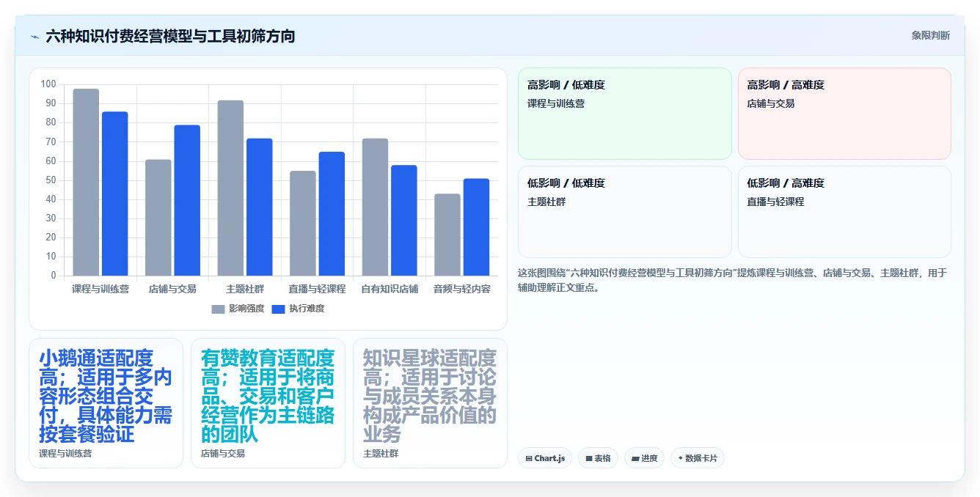
Task: Click the gray 影响强度 bar for 课程与训练营
Action: pyautogui.click(x=86, y=182)
